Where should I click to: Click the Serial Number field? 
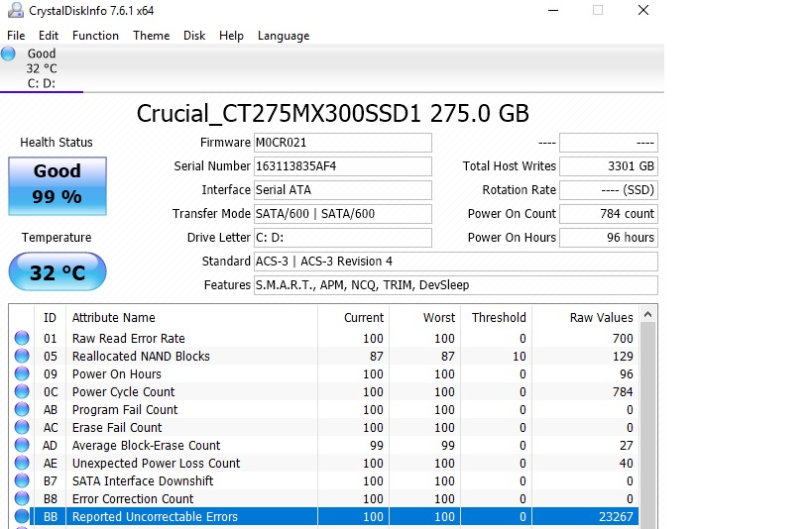pos(343,166)
